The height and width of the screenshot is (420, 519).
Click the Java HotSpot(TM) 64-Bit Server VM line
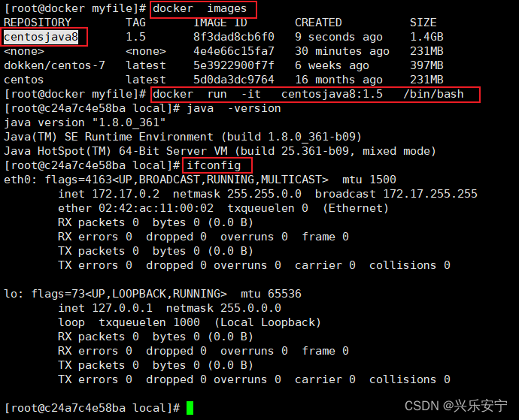pyautogui.click(x=220, y=151)
